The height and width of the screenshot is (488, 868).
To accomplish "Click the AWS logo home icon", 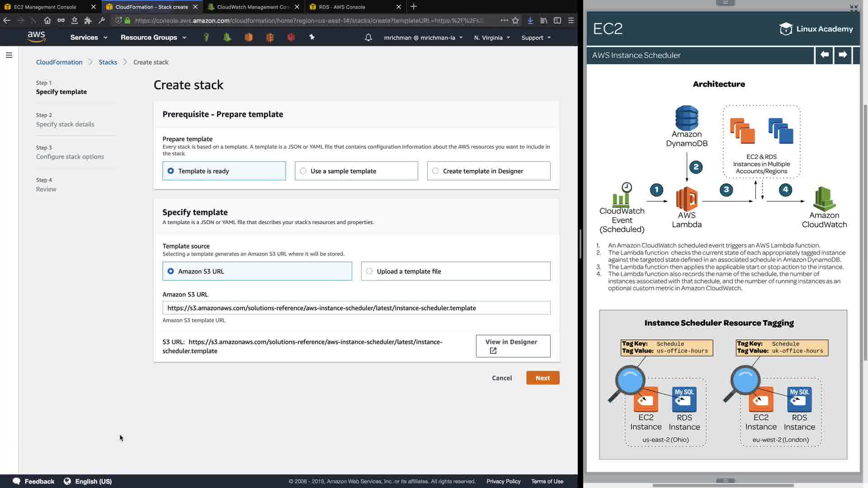I will tap(36, 37).
